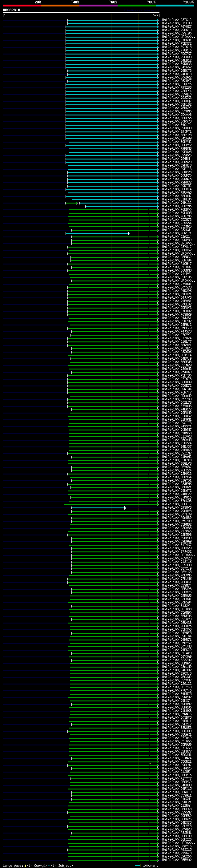197x868 pixels.
Task: Click the purple ~60% identity legend segment
Action: coord(99,6)
